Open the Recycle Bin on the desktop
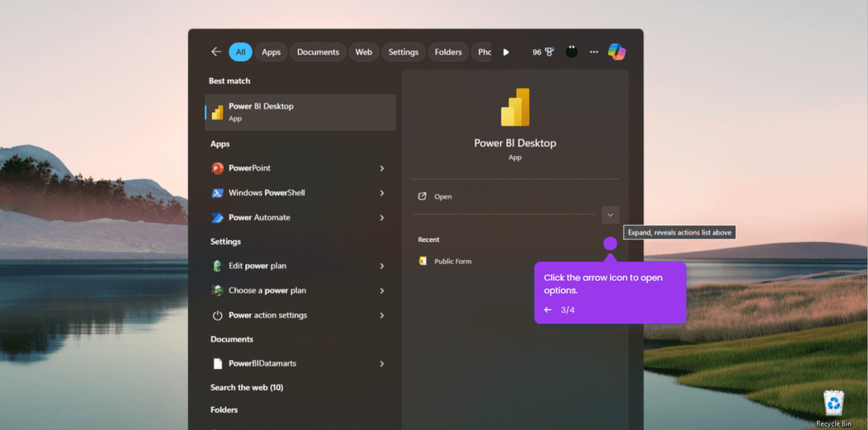Viewport: 868px width, 430px height. coord(833,408)
